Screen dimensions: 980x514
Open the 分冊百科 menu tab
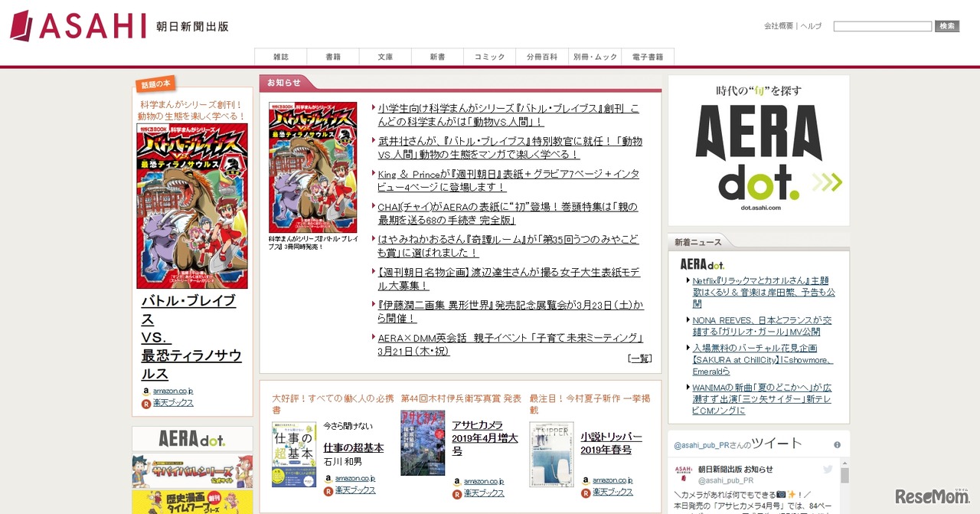tap(542, 57)
